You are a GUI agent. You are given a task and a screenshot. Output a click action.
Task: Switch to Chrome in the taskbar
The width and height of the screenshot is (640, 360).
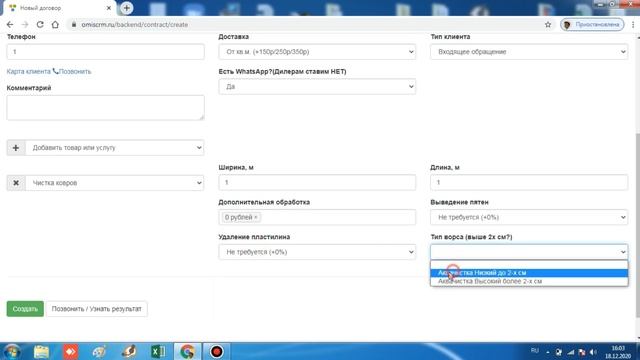tap(187, 351)
